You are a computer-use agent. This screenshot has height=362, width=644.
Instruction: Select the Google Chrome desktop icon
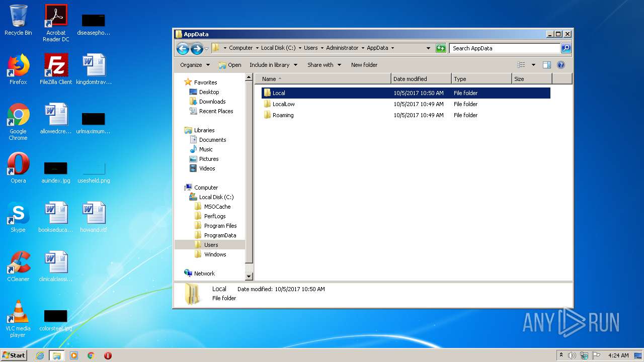tap(18, 122)
